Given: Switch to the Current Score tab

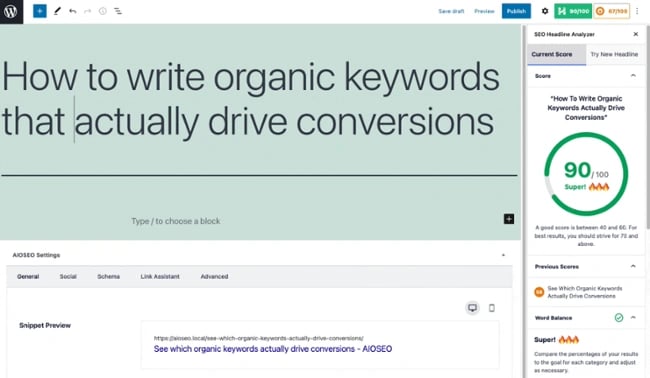Looking at the screenshot, I should (x=556, y=54).
